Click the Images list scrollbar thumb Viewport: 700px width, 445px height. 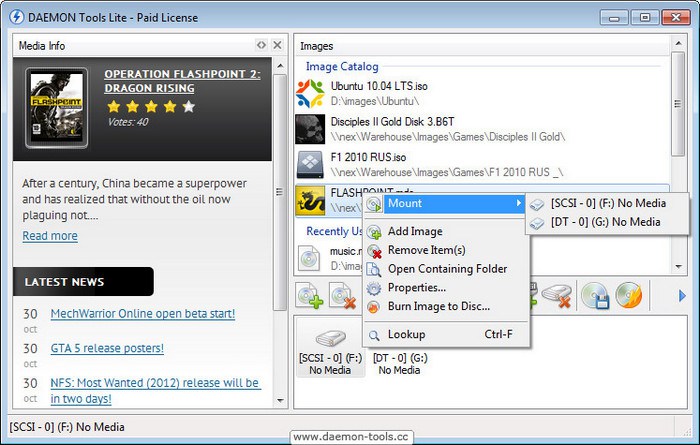coord(678,104)
